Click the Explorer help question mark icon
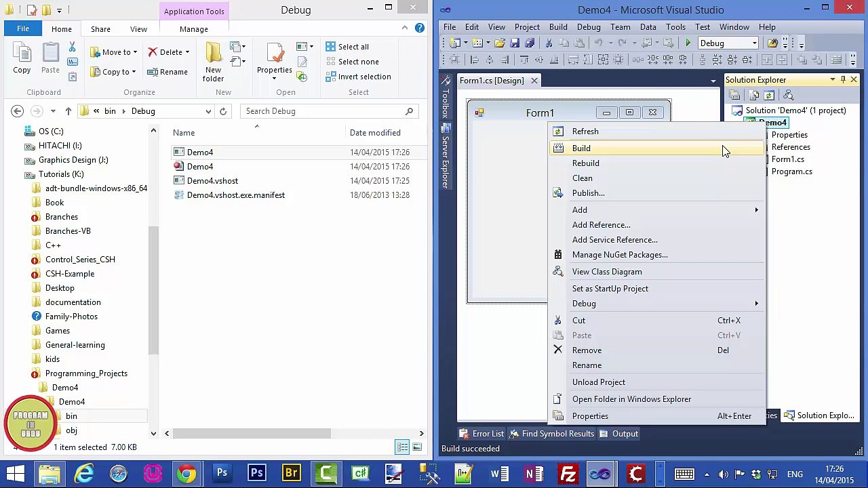The height and width of the screenshot is (488, 868). pyautogui.click(x=420, y=28)
